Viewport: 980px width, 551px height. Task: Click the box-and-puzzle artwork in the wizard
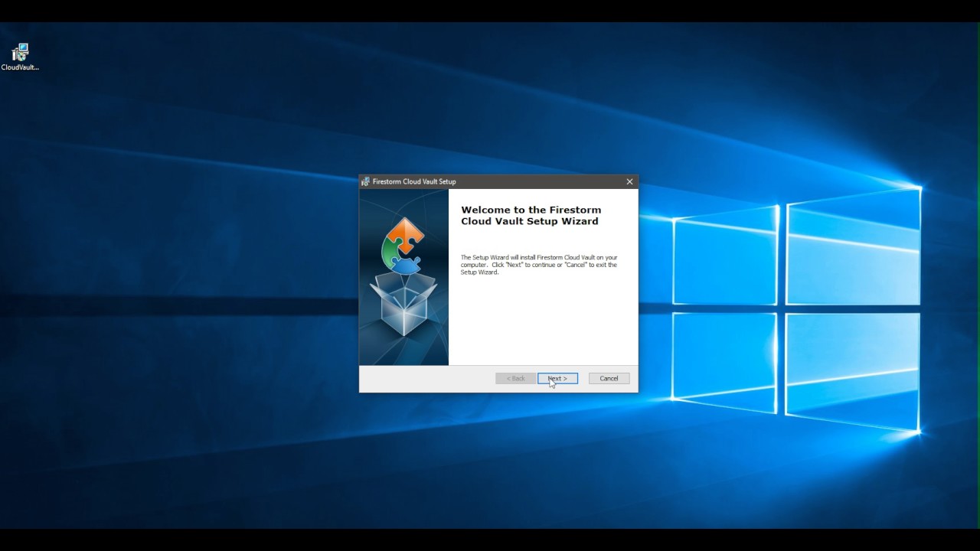[x=403, y=277]
